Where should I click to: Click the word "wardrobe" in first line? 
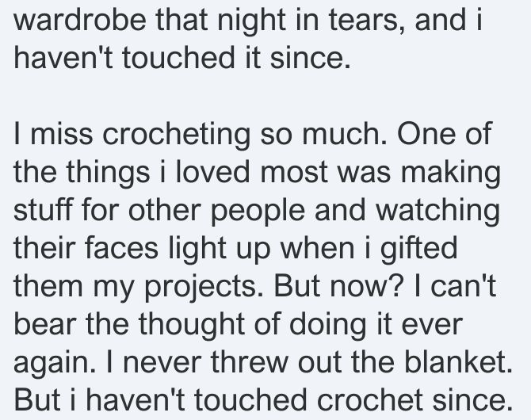(80, 19)
